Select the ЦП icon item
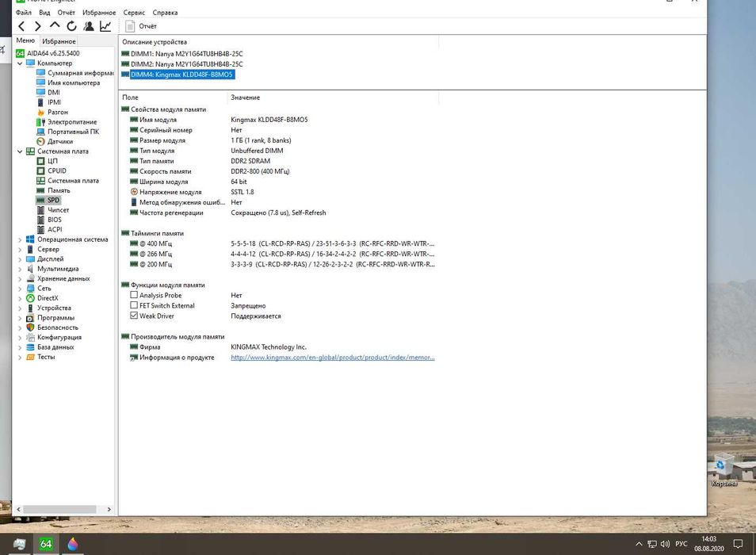Viewport: 756px width, 555px height. (x=40, y=161)
